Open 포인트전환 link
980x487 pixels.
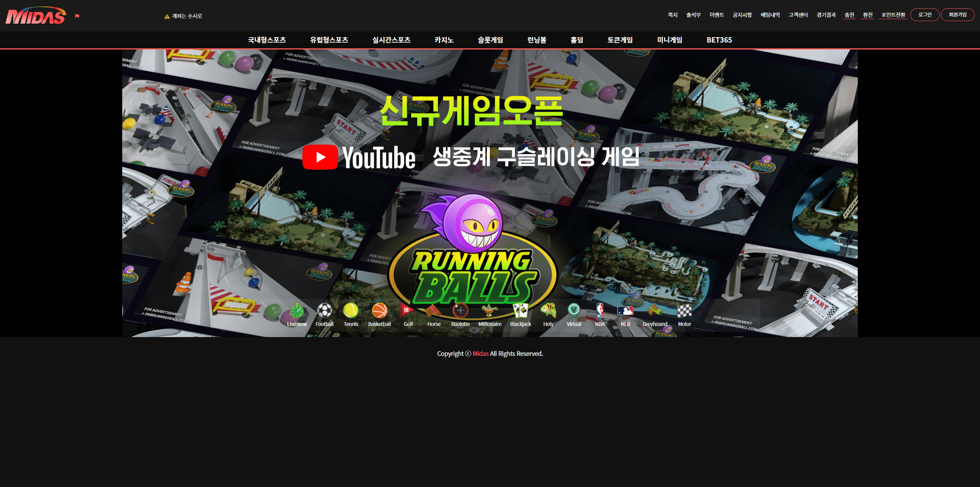coord(893,15)
